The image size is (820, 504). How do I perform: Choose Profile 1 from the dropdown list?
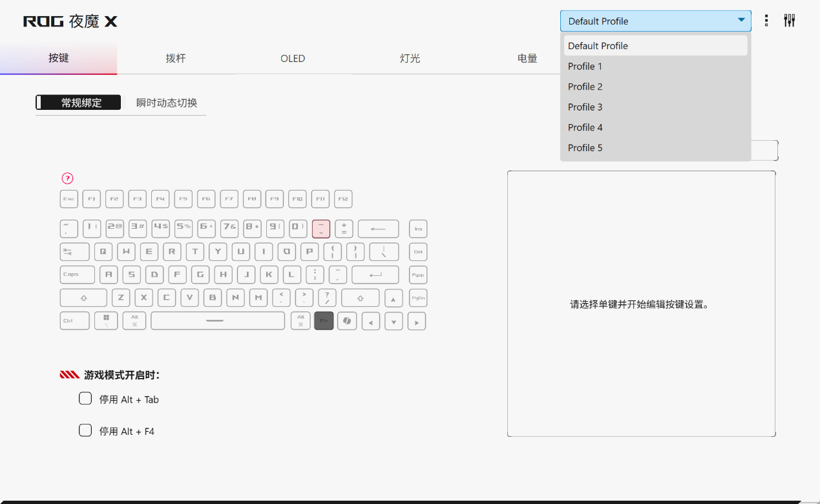(585, 67)
